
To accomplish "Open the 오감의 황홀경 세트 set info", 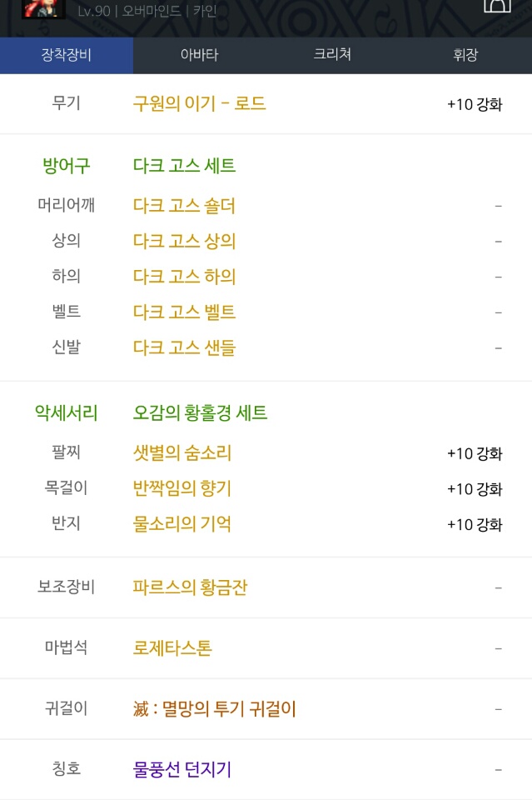I will pyautogui.click(x=201, y=412).
